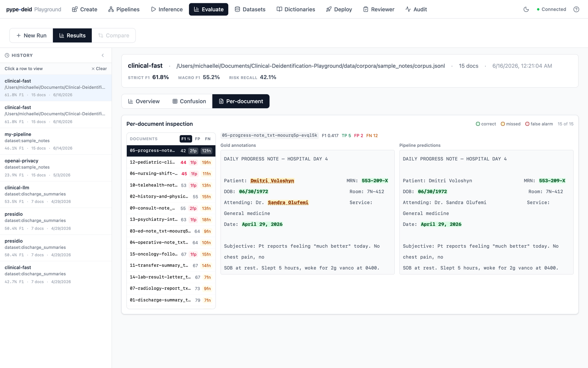The width and height of the screenshot is (588, 368).
Task: Switch to the Confusion tab
Action: tap(189, 101)
